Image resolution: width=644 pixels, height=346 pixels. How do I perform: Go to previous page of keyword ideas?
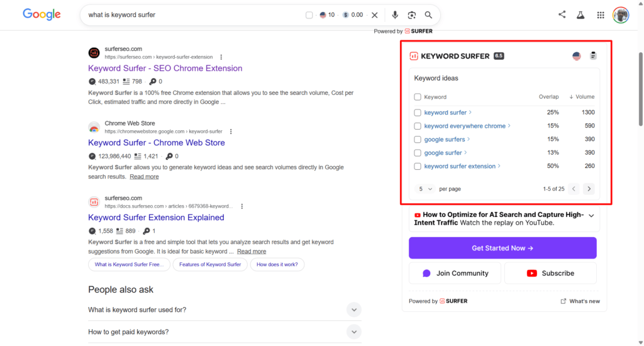coord(574,189)
